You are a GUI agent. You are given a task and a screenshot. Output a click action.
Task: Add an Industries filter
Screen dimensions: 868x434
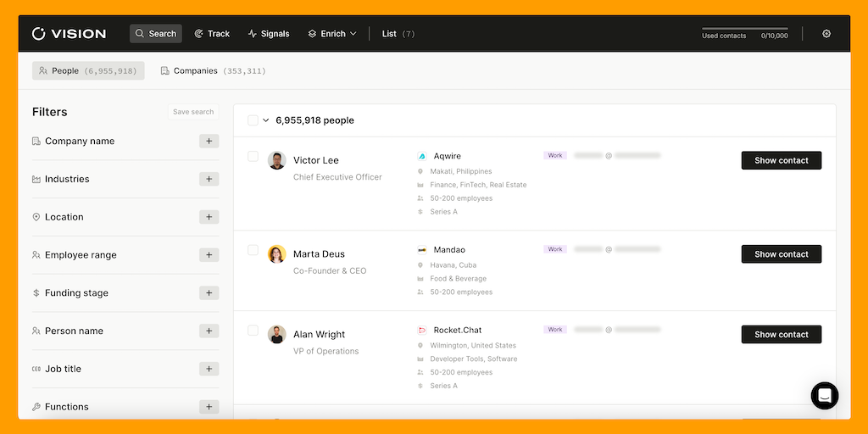point(209,179)
